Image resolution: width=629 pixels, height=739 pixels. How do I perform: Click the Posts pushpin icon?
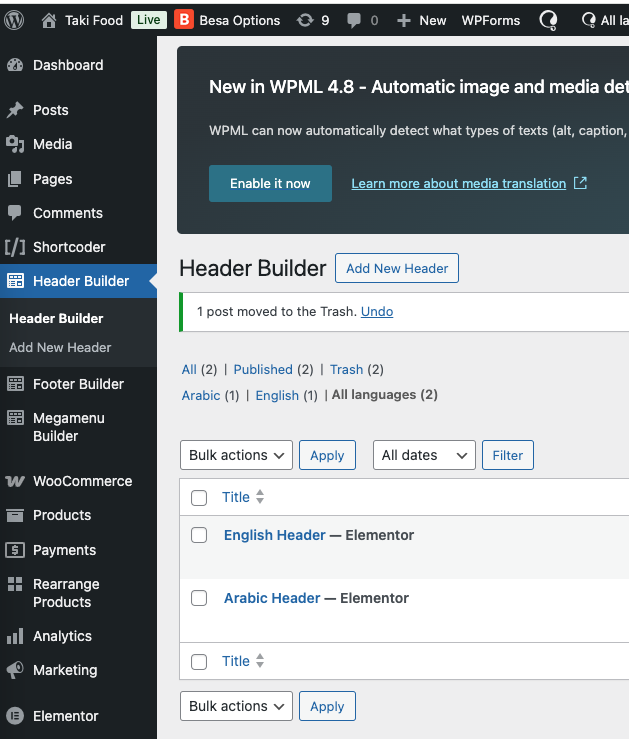click(x=15, y=110)
